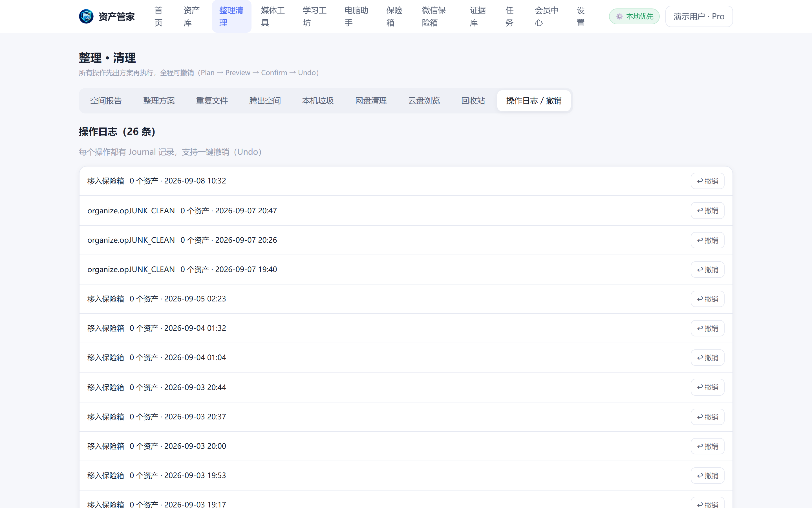Open 媒体工具 from the navigation bar
The height and width of the screenshot is (508, 812).
pos(273,16)
